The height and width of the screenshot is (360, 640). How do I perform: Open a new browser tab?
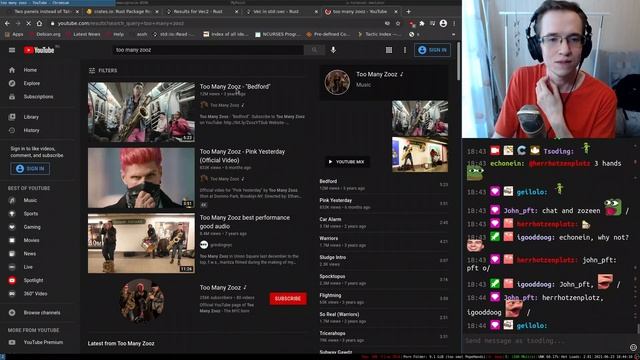tap(408, 12)
